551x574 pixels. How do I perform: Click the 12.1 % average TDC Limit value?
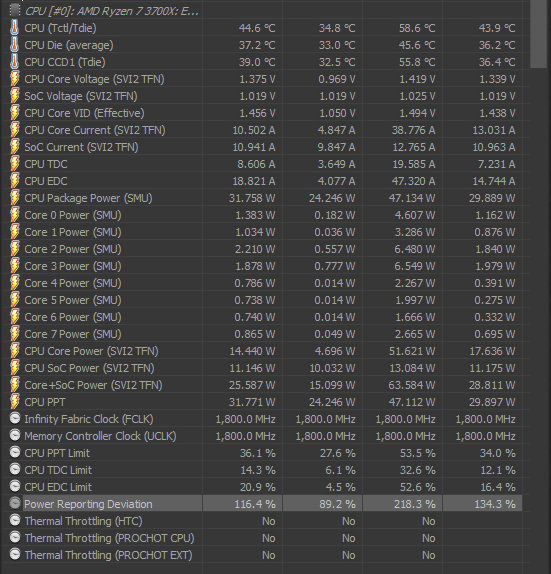[498, 470]
